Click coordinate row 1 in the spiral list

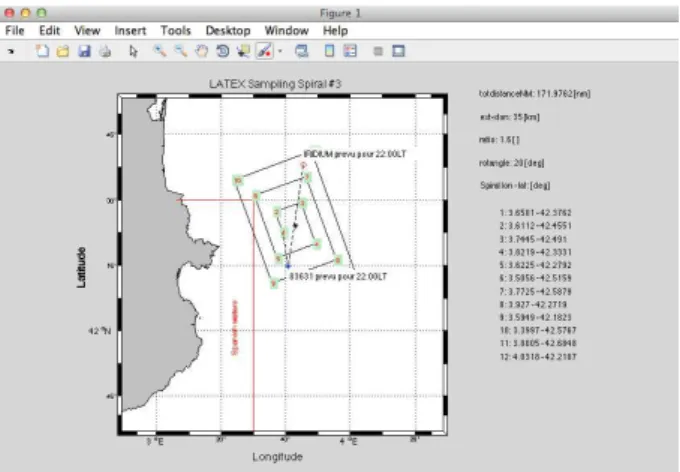(x=536, y=213)
